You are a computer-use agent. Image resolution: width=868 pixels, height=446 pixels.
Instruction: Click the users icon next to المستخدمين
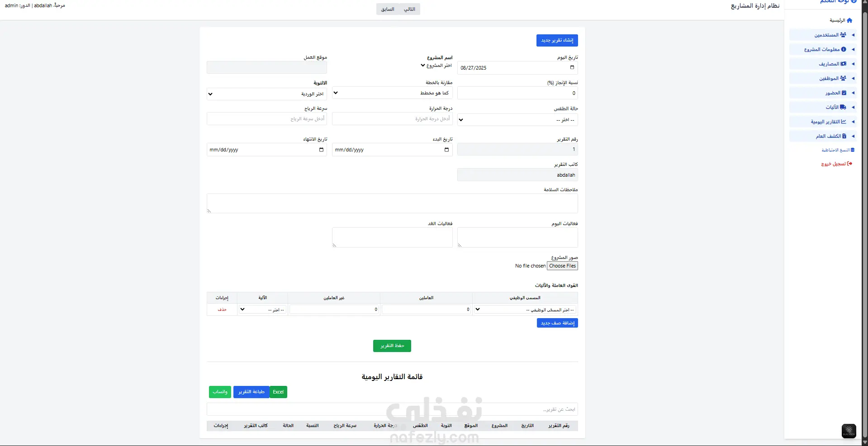[843, 35]
